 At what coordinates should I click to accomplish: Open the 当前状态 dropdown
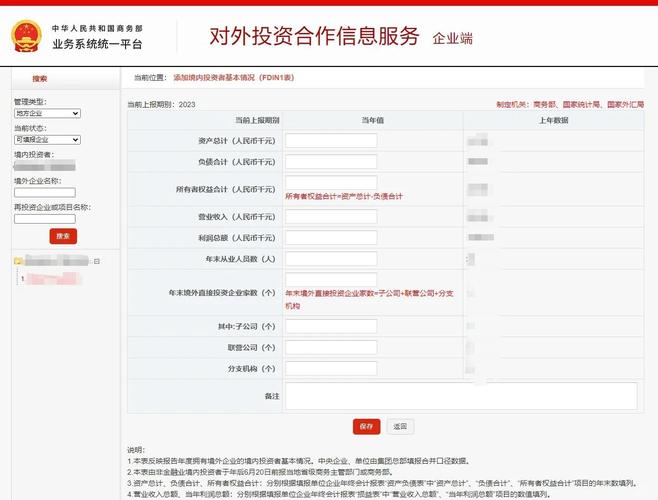(46, 140)
